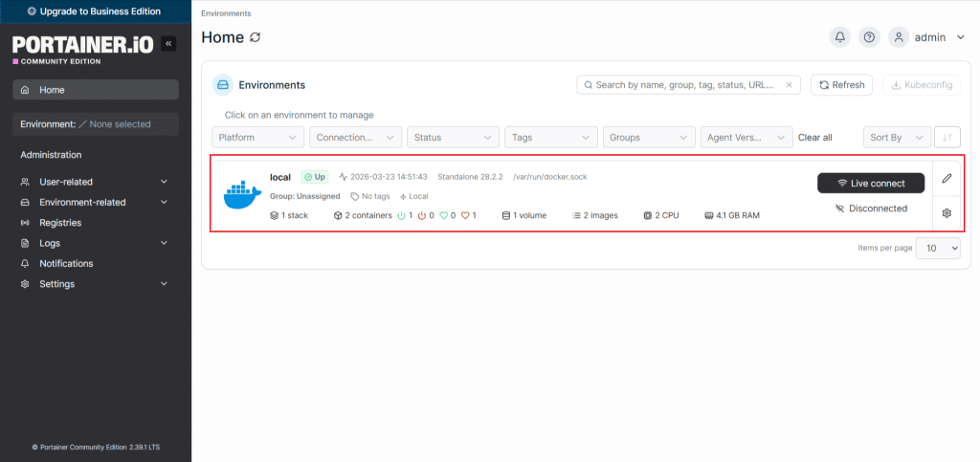Click Portainer Community Edition 2.39.1 LTS footer
Screen dimensions: 980x462
tap(96, 447)
